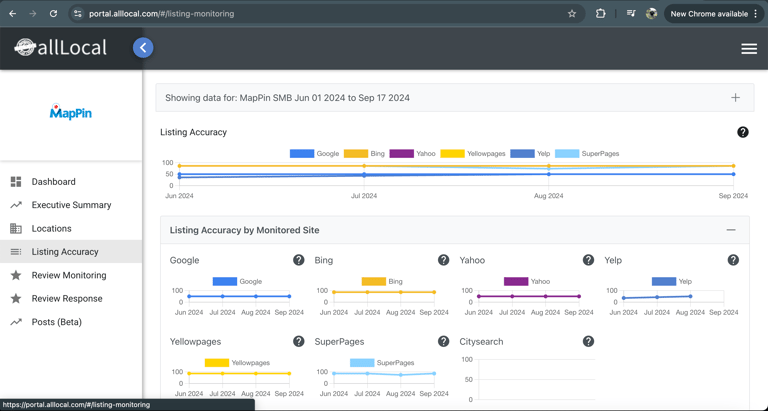Screen dimensions: 768x411
Task: Click the allLocal logo
Action: 60,48
